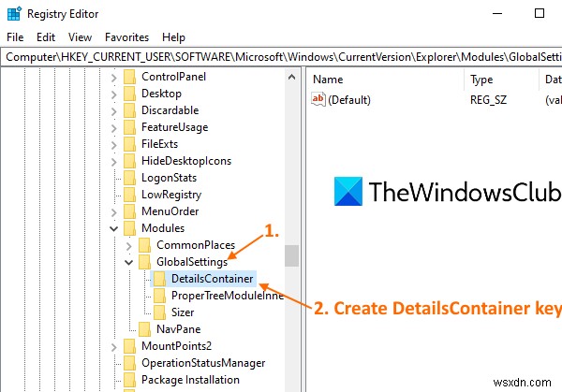The width and height of the screenshot is (562, 392).
Task: Expand the HideDesktopIcons key
Action: (113, 162)
